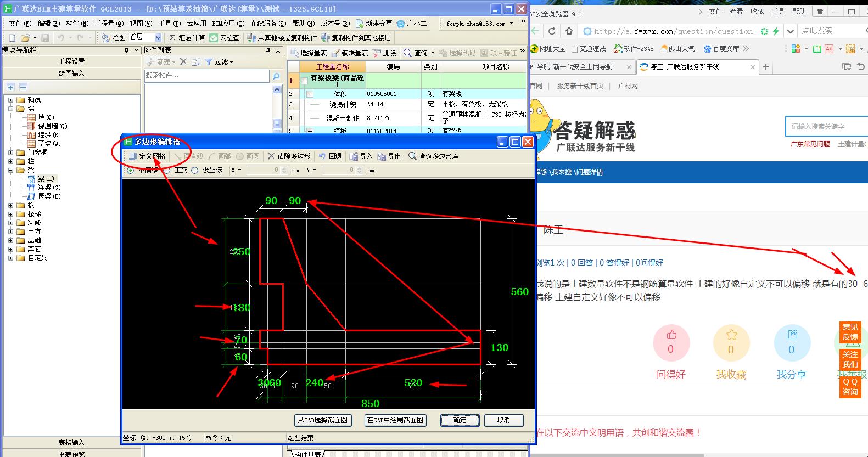This screenshot has width=868, height=457.
Task: Click 清除多边形 in the polygon editor toolbar
Action: (289, 156)
